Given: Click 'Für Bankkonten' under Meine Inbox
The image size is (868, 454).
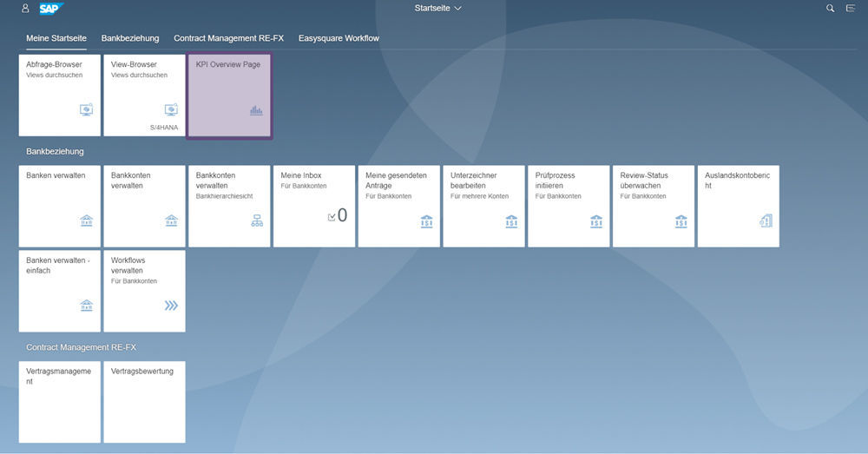Looking at the screenshot, I should click(x=303, y=186).
